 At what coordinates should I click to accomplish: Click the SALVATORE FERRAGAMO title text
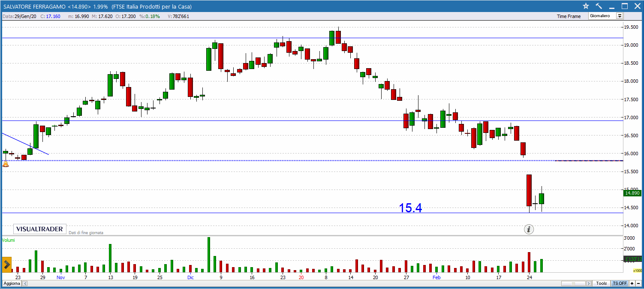(x=33, y=6)
